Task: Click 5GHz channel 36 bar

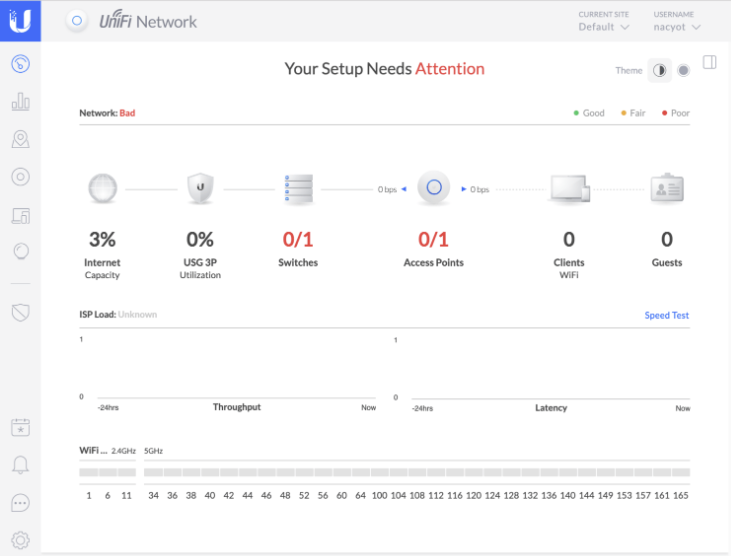Action: pyautogui.click(x=172, y=473)
